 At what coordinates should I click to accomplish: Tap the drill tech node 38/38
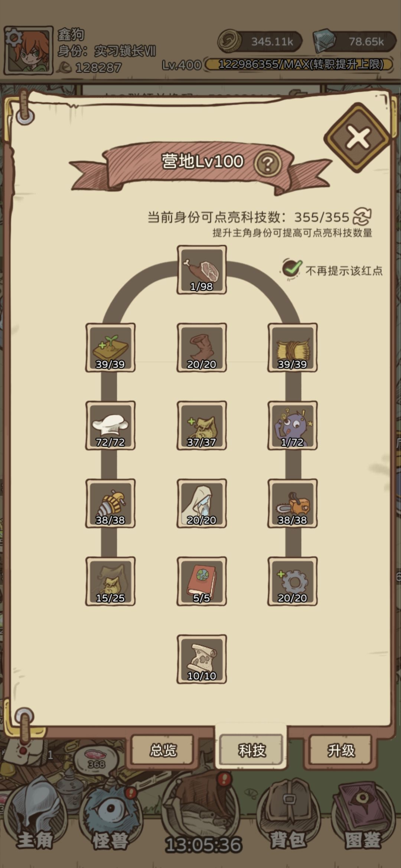pos(110,503)
